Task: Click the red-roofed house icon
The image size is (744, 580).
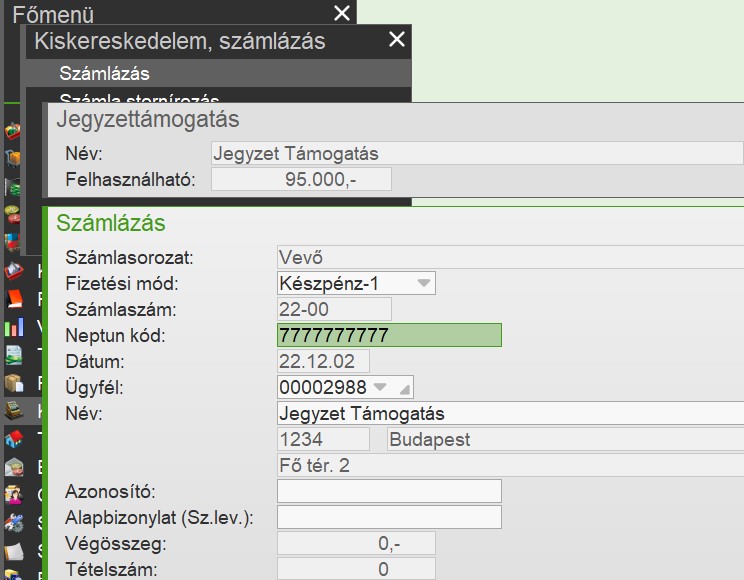Action: [x=14, y=439]
